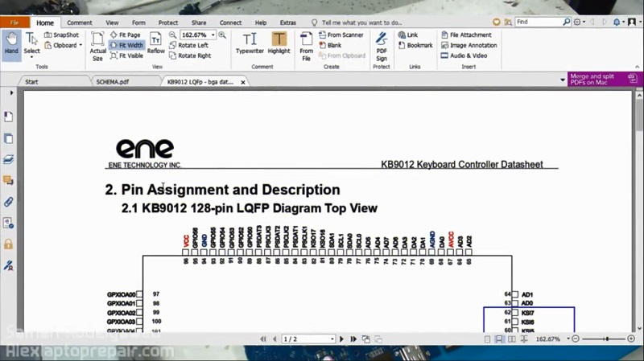Open the Layers side panel
Viewport: 644px width, 361px height.
pyautogui.click(x=8, y=159)
